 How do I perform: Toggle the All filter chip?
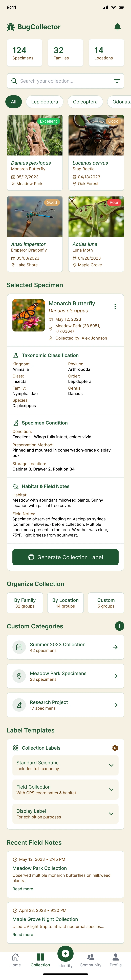coord(13,102)
